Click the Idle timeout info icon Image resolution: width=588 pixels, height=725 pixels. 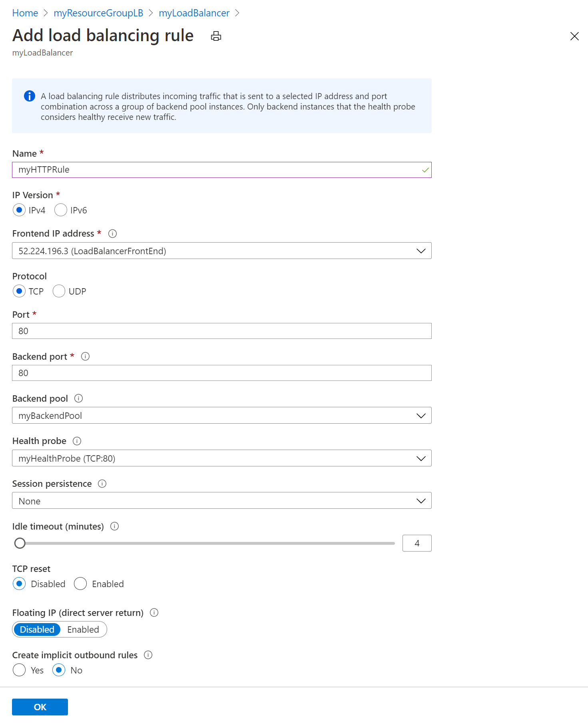114,526
